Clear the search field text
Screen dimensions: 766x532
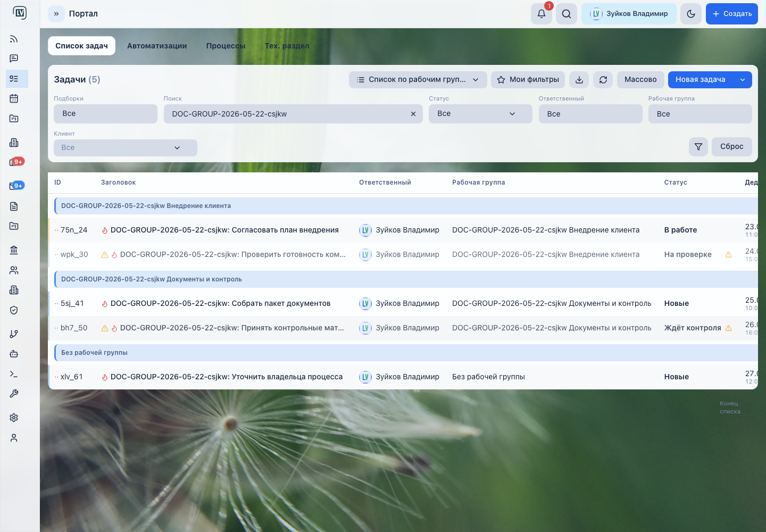pos(413,114)
